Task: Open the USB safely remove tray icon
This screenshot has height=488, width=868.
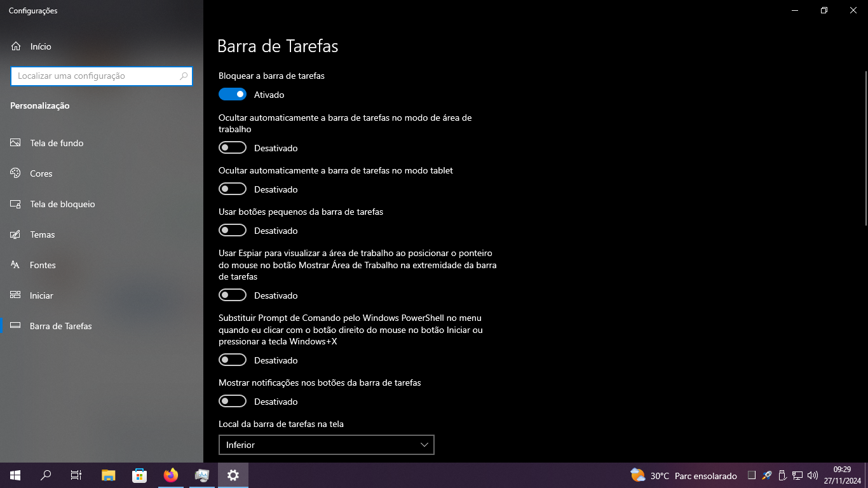Action: pos(782,475)
